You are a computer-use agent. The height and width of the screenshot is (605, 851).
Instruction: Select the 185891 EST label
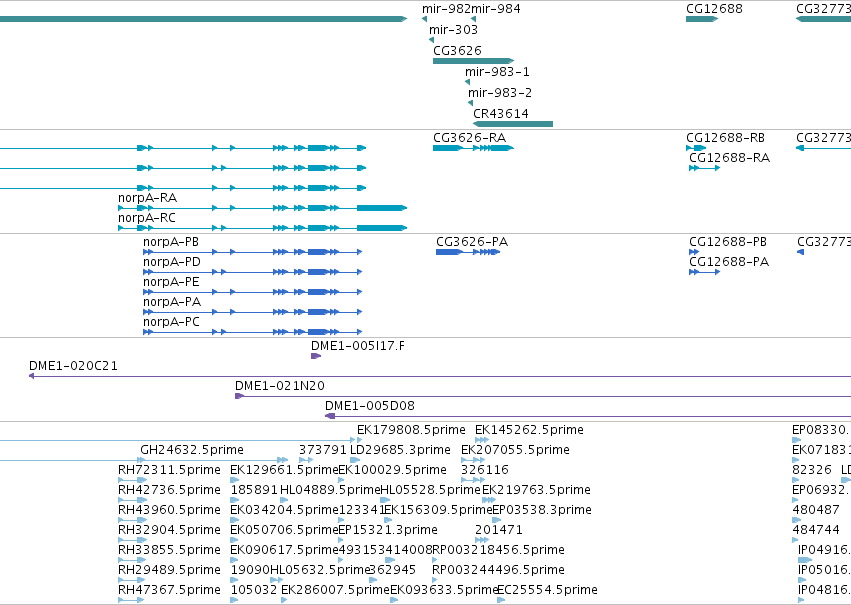[x=254, y=491]
